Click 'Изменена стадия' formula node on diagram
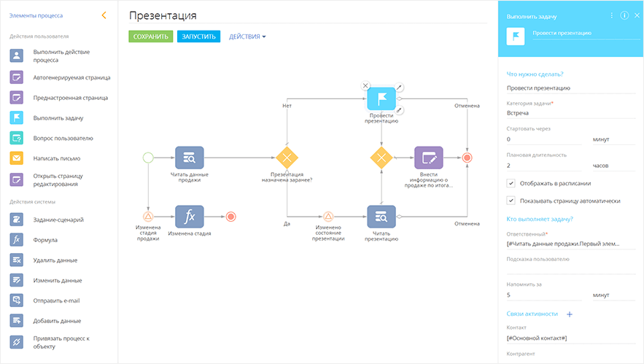 coord(190,217)
